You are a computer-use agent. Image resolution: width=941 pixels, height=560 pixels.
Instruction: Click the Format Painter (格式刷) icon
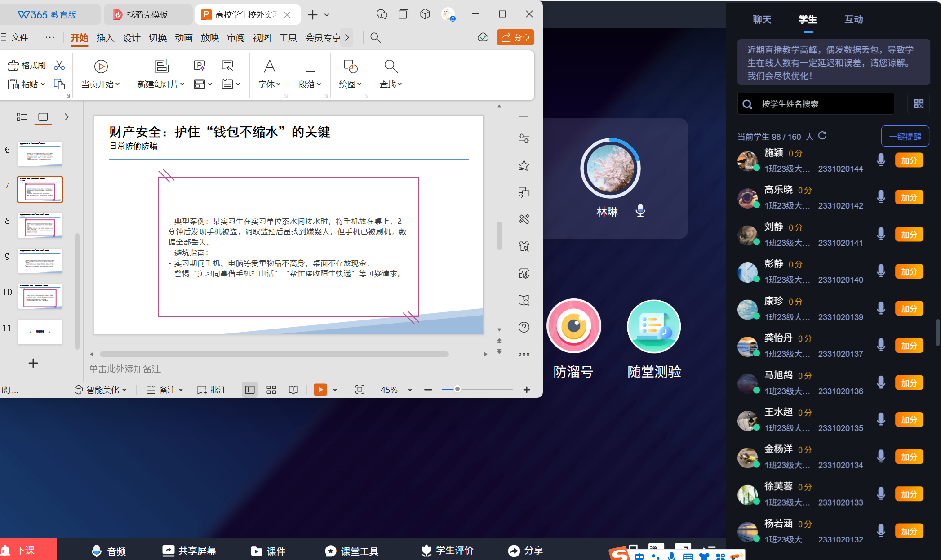pyautogui.click(x=13, y=66)
